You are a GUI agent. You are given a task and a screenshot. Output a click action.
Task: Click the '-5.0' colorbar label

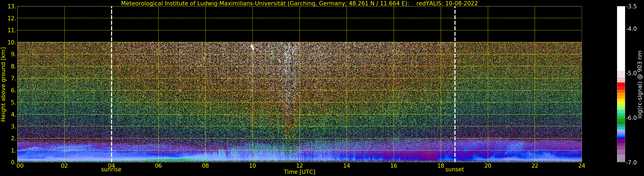632,73
